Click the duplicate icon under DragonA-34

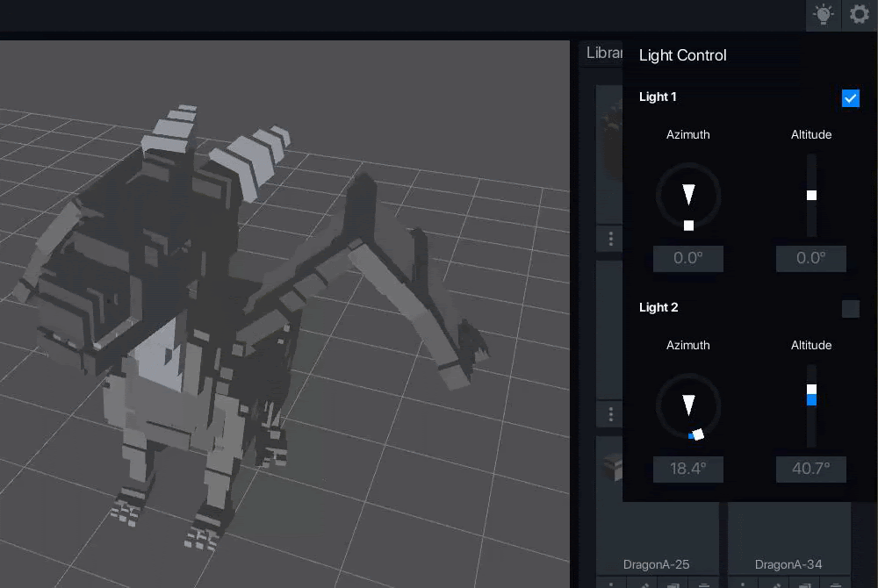pos(804,584)
